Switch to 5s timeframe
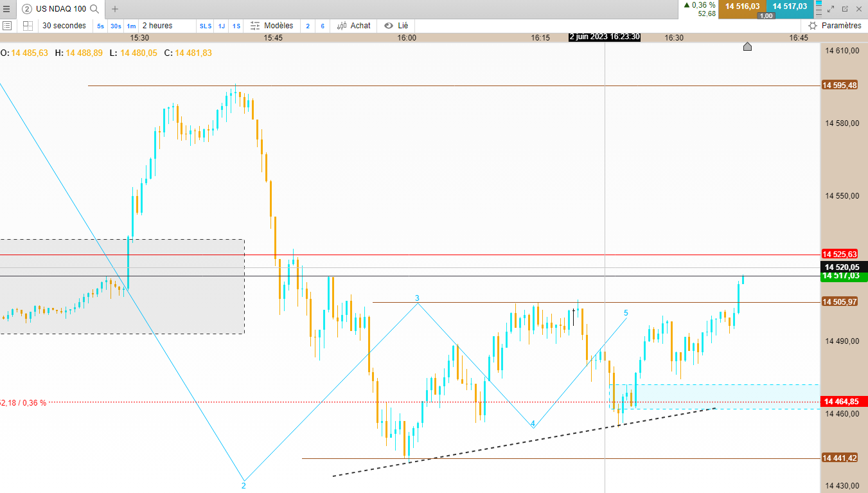 coord(100,26)
